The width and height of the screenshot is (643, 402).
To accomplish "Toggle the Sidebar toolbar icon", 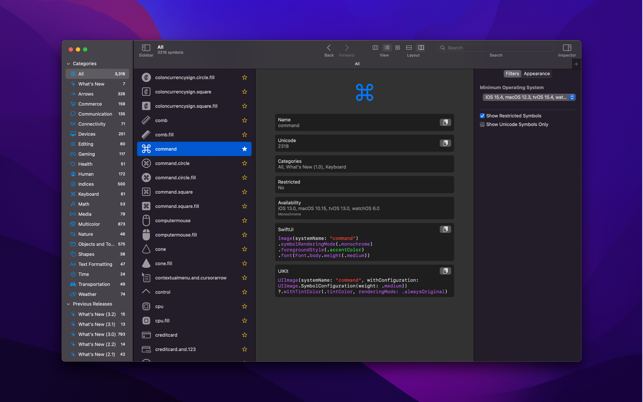I will [x=146, y=47].
